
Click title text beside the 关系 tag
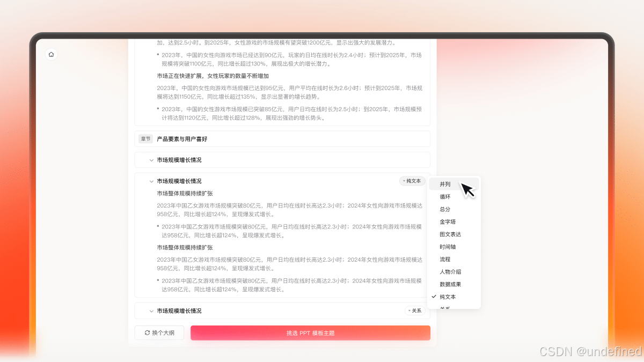click(x=179, y=311)
